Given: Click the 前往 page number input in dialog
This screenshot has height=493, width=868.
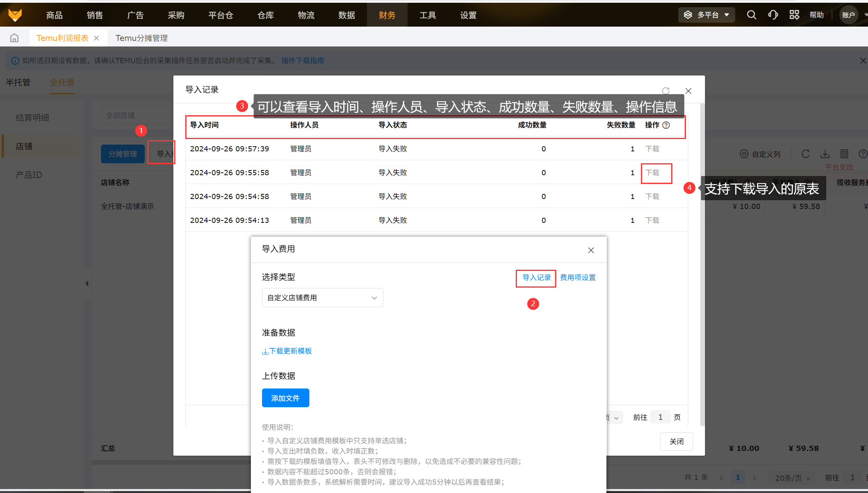Looking at the screenshot, I should click(660, 417).
